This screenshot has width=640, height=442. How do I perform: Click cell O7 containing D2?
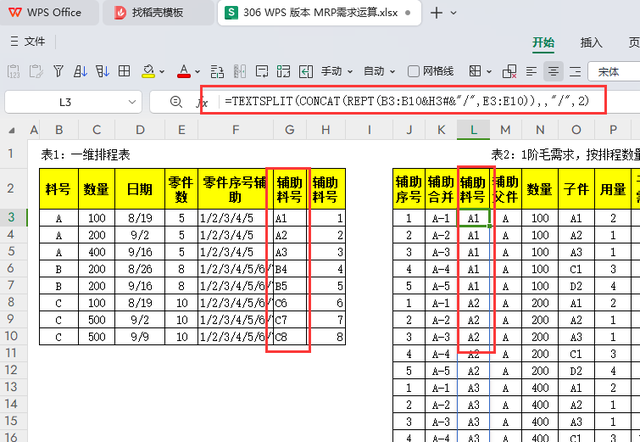coord(576,286)
